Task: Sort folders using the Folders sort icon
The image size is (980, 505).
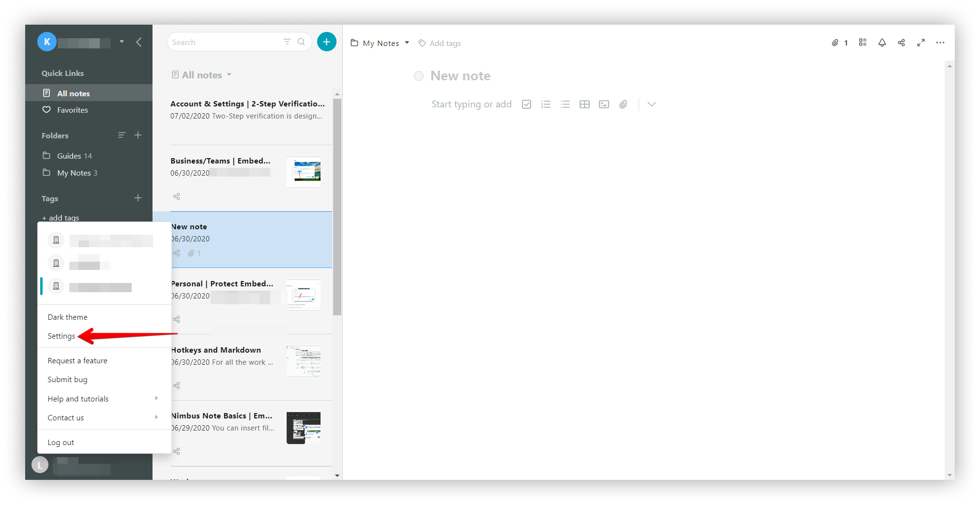Action: 122,135
